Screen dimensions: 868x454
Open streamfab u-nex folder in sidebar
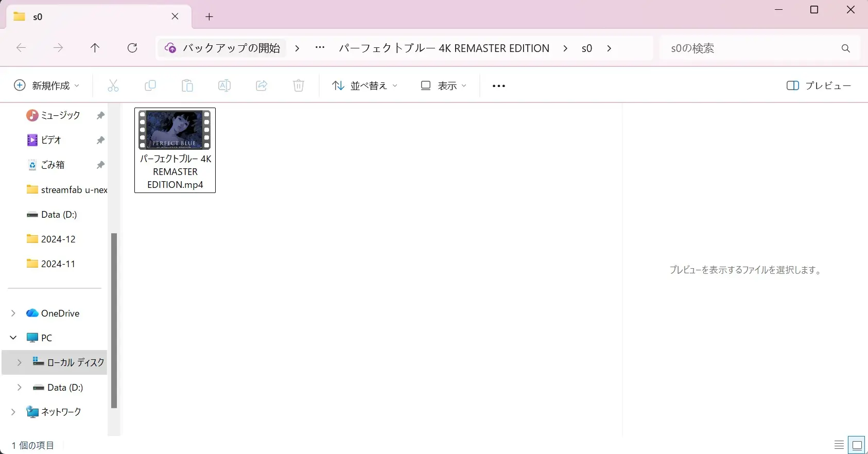67,189
